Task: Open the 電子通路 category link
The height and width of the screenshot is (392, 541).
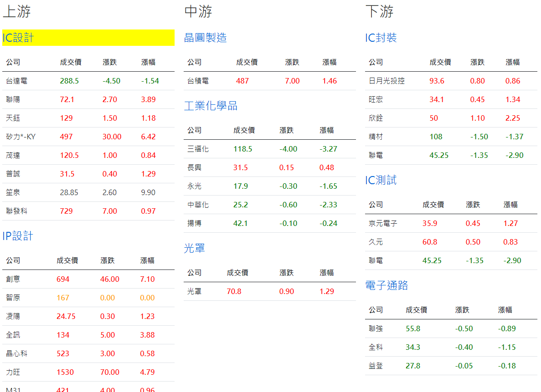Action: [x=387, y=285]
